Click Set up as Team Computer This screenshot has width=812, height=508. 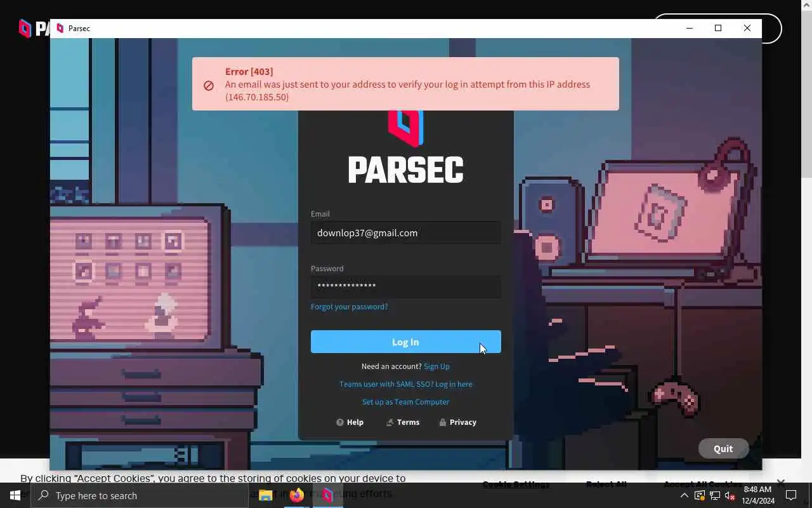click(x=405, y=402)
